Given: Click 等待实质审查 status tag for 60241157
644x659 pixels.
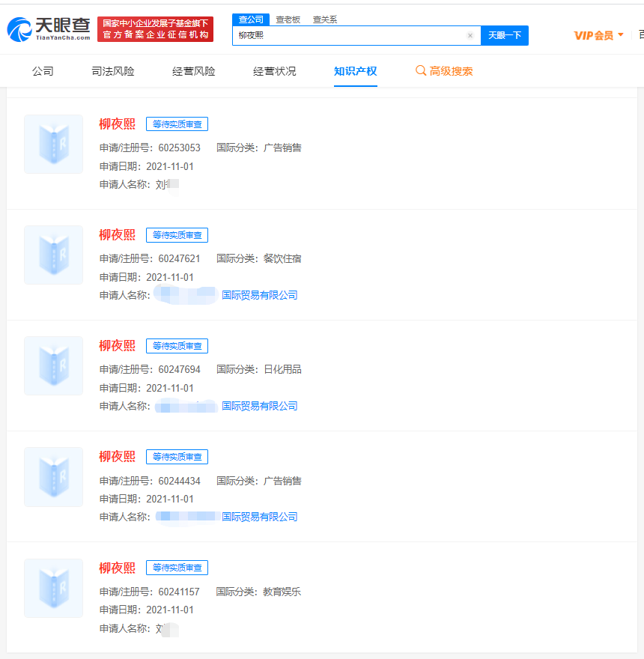Looking at the screenshot, I should pos(177,568).
